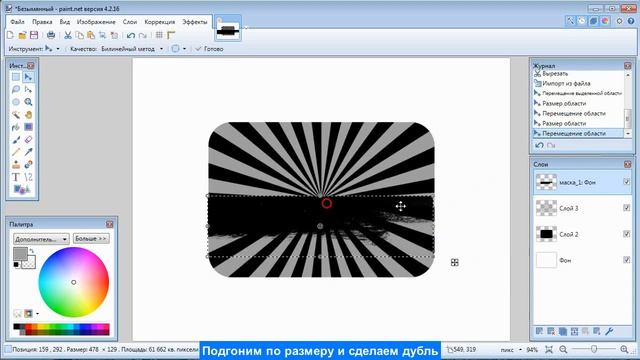640x360 pixels.
Task: Select the Ellipse Select tool
Action: 16,102
